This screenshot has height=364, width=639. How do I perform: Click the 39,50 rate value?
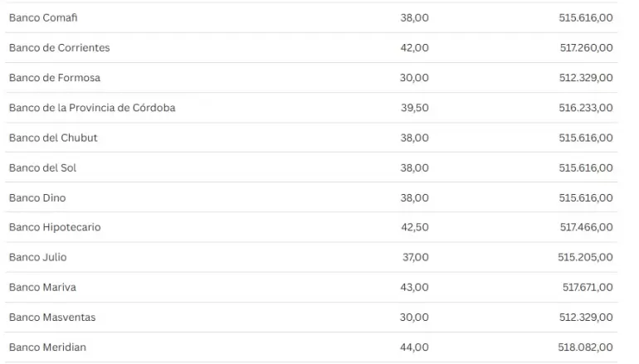tap(414, 108)
